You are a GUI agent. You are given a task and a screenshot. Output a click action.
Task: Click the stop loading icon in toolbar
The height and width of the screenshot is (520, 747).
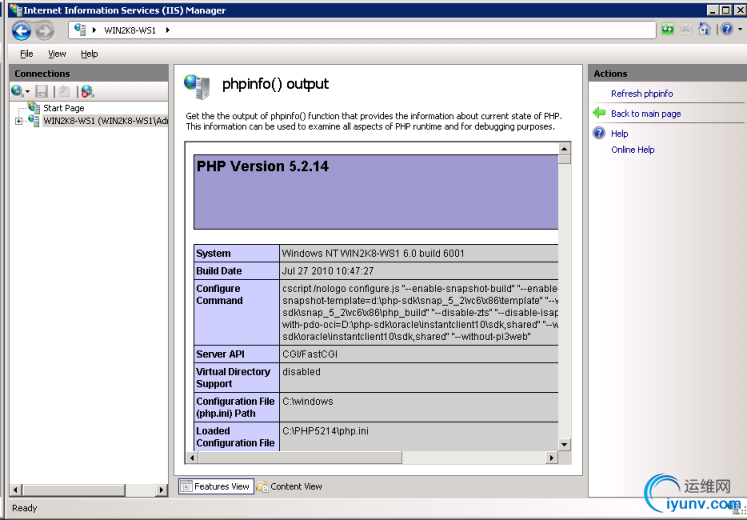(x=686, y=30)
